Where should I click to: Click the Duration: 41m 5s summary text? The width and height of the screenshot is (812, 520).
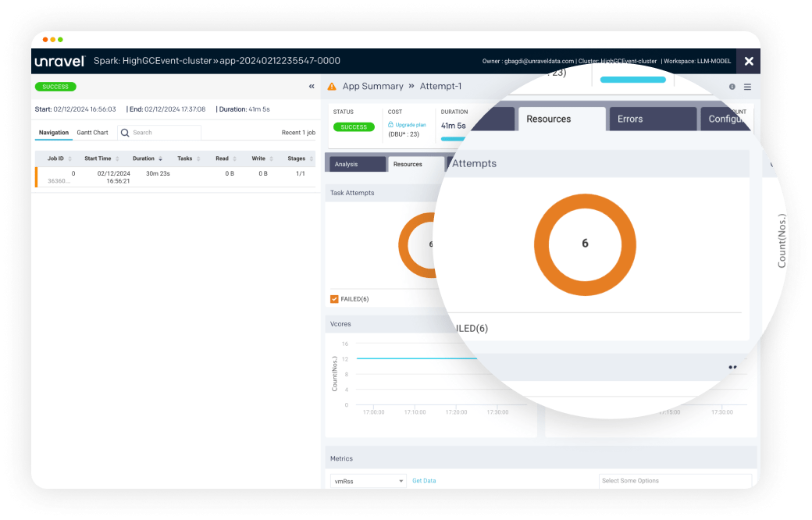[244, 109]
